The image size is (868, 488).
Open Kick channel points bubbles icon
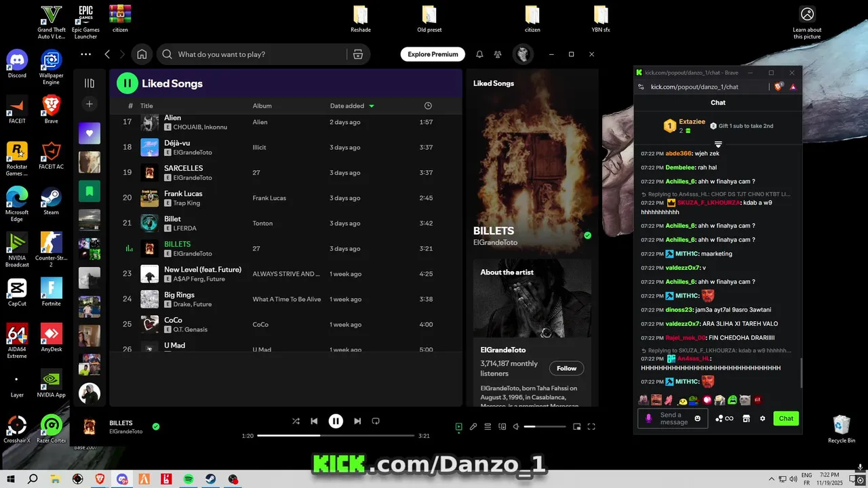tap(724, 418)
